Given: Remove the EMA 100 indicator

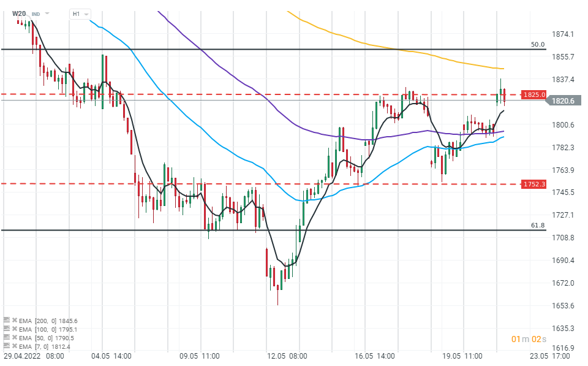Looking at the screenshot, I should point(15,329).
